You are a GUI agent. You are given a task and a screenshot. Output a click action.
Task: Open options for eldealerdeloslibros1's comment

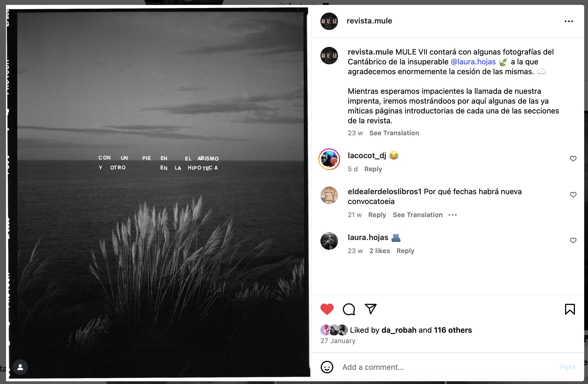point(452,215)
